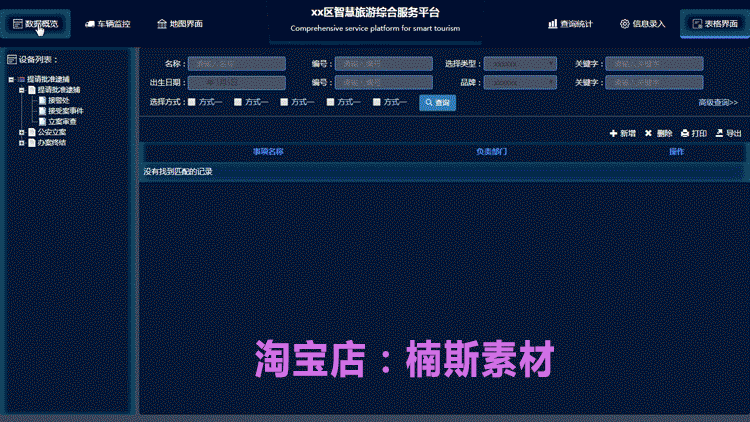Tick the second 方式一 checkbox
This screenshot has width=750, height=422.
(238, 102)
